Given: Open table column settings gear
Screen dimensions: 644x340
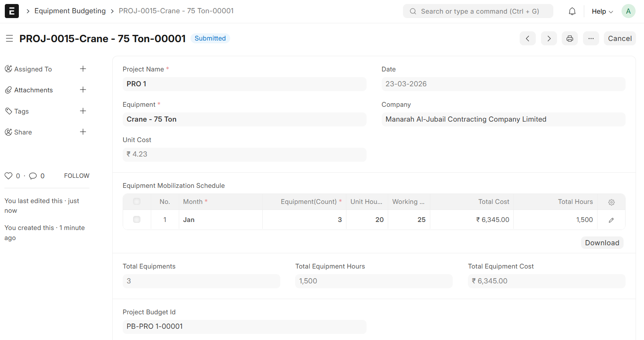Looking at the screenshot, I should point(611,202).
